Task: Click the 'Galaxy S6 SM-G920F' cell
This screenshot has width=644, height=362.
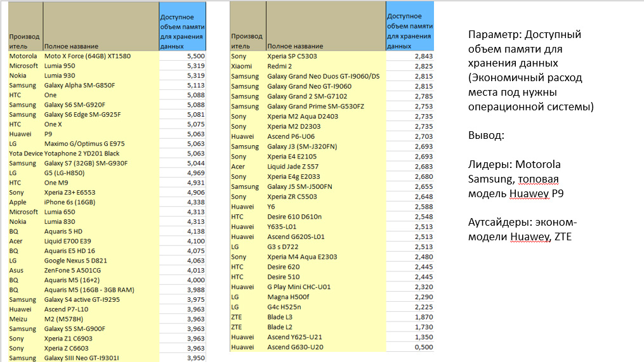Action: pyautogui.click(x=101, y=105)
